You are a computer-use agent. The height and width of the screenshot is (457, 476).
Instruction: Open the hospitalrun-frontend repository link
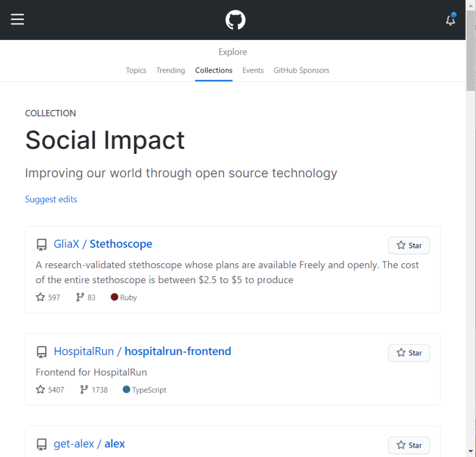coord(178,351)
